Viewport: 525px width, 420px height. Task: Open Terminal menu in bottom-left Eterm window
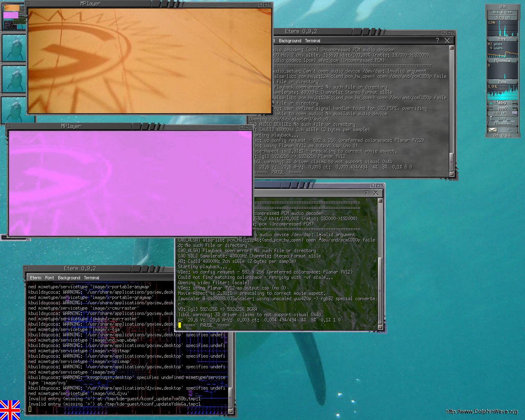tap(91, 278)
